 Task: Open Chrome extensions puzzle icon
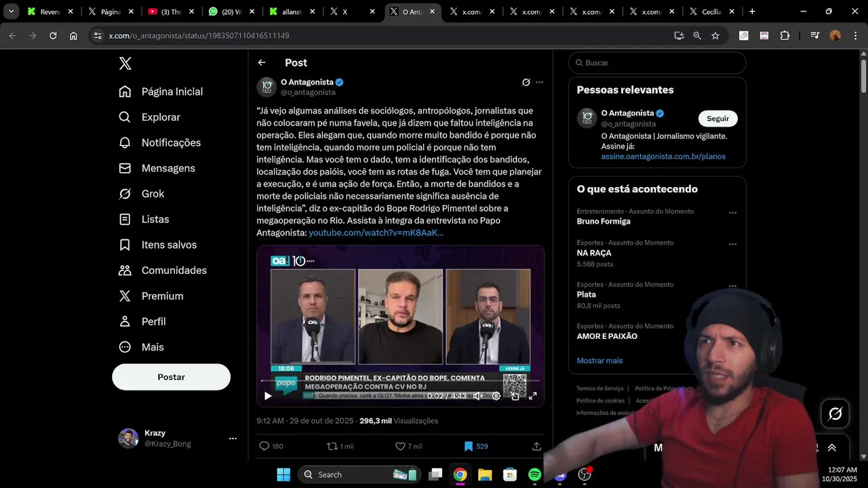pos(785,35)
